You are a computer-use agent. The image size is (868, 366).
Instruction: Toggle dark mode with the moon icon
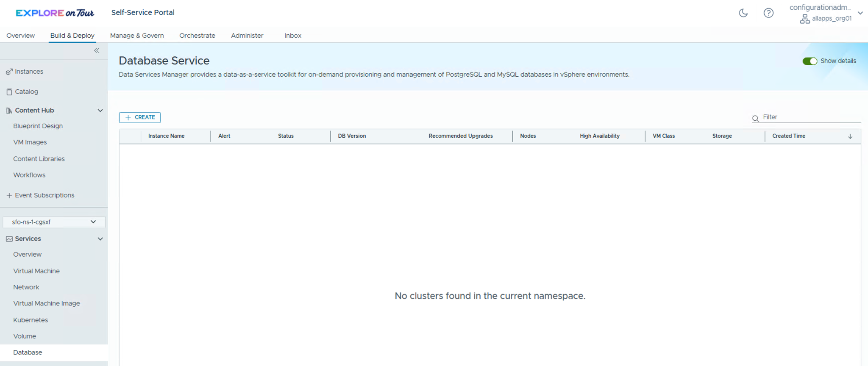[743, 13]
